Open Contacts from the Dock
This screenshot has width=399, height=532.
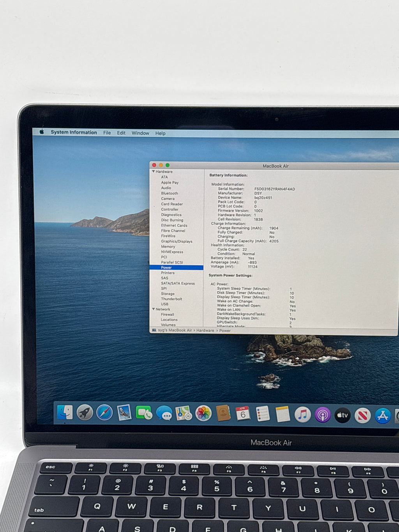click(223, 414)
